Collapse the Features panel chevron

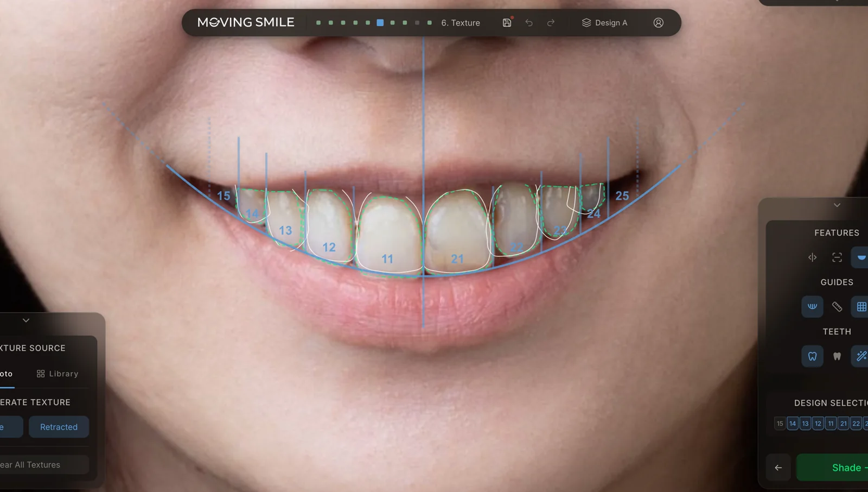[x=837, y=205]
